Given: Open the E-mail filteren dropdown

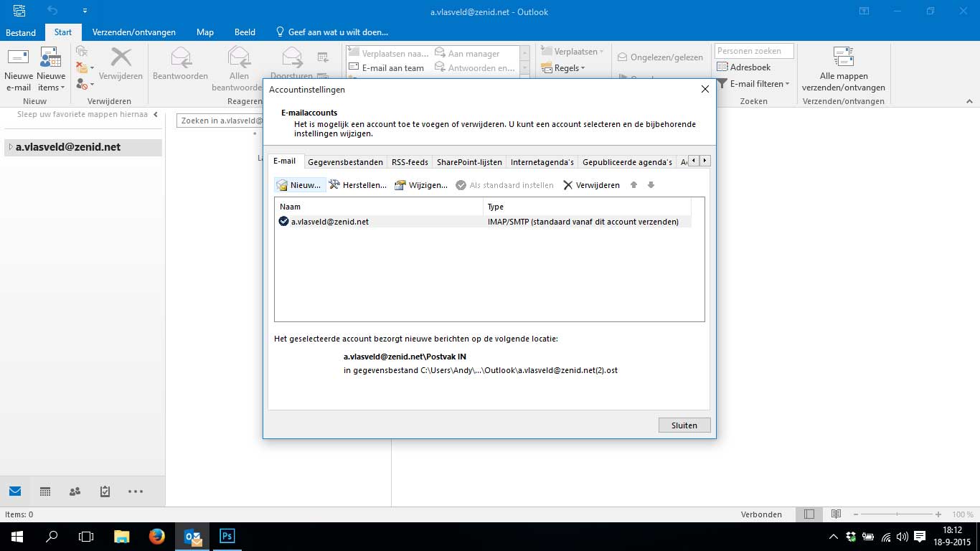Looking at the screenshot, I should (753, 84).
